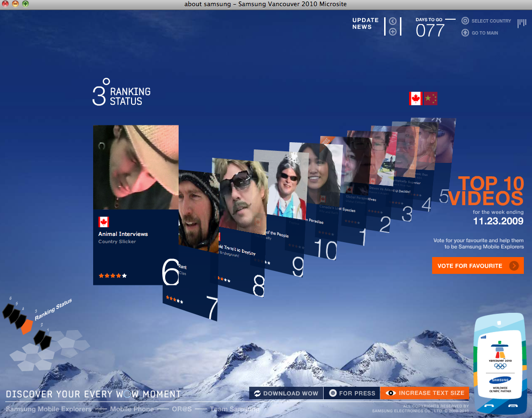Click the Go To Main link
532x418 pixels.
click(x=484, y=33)
